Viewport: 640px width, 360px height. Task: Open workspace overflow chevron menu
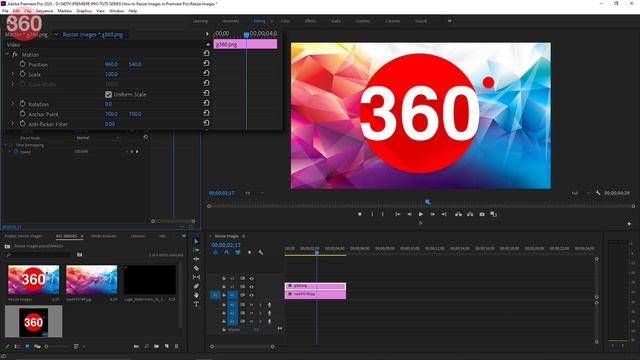point(449,21)
